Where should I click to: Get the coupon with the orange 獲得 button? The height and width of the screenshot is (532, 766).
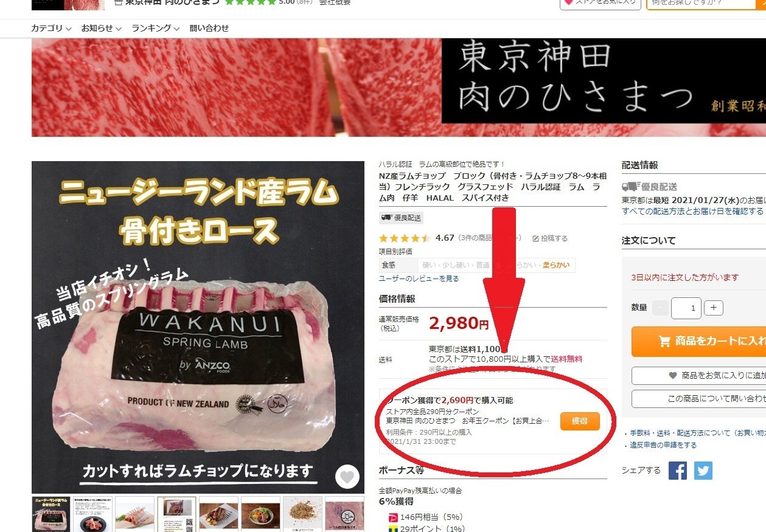point(580,421)
